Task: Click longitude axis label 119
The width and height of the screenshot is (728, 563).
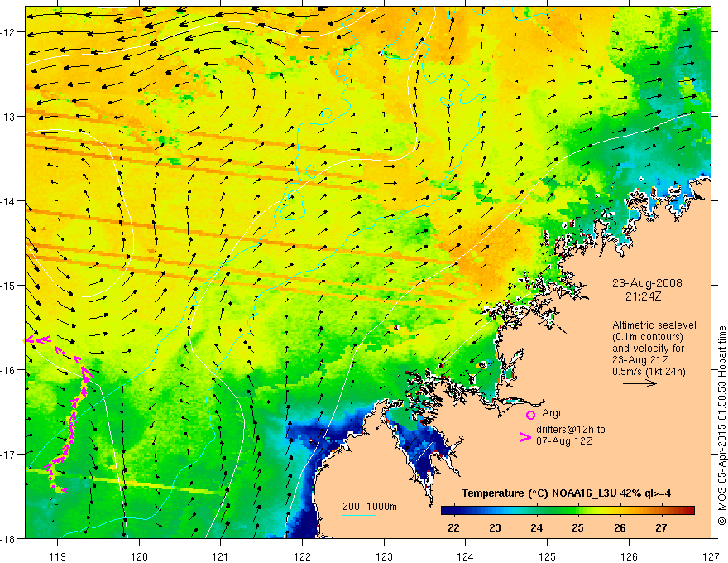Action: coord(58,556)
